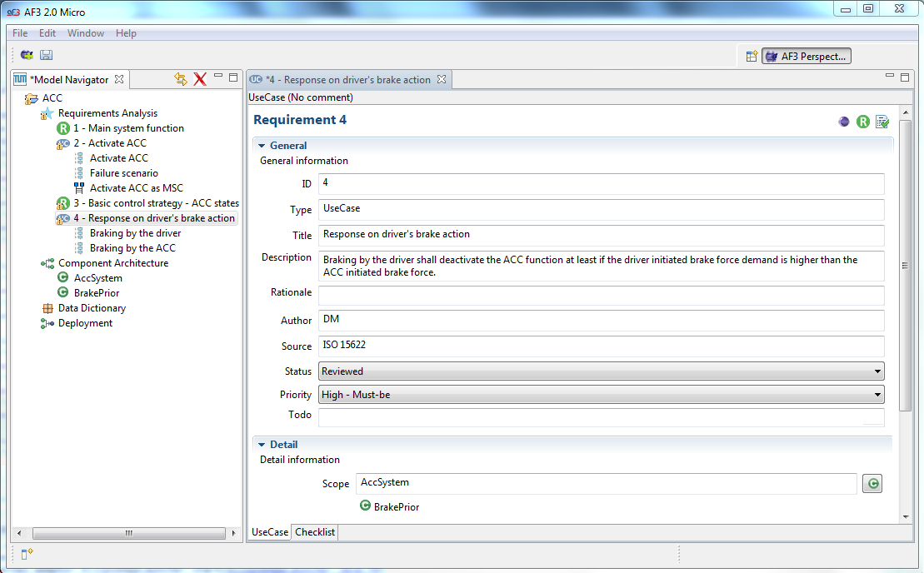Open the Help menu

(126, 33)
